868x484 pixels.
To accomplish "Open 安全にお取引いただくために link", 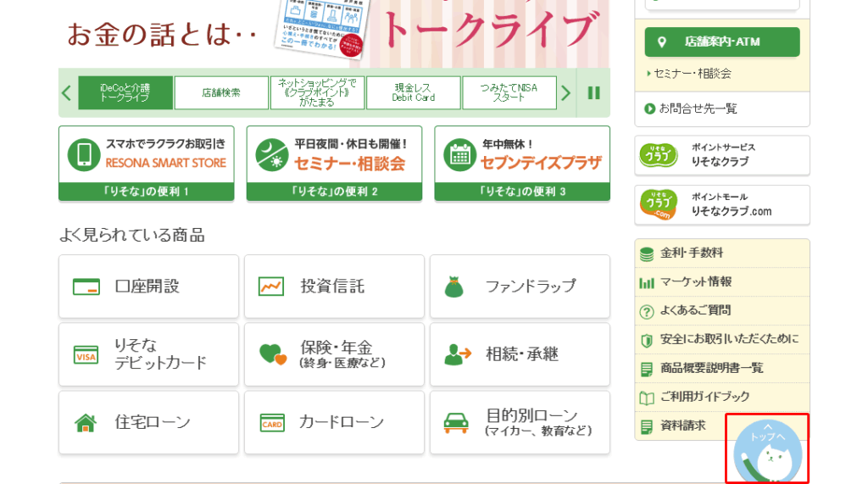I will [722, 340].
